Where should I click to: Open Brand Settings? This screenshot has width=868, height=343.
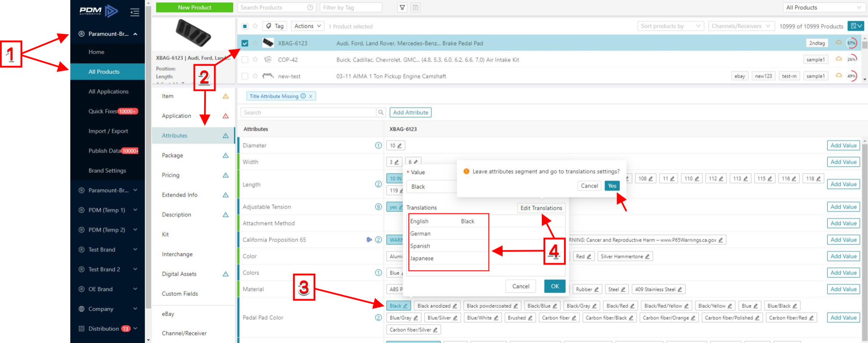click(108, 171)
